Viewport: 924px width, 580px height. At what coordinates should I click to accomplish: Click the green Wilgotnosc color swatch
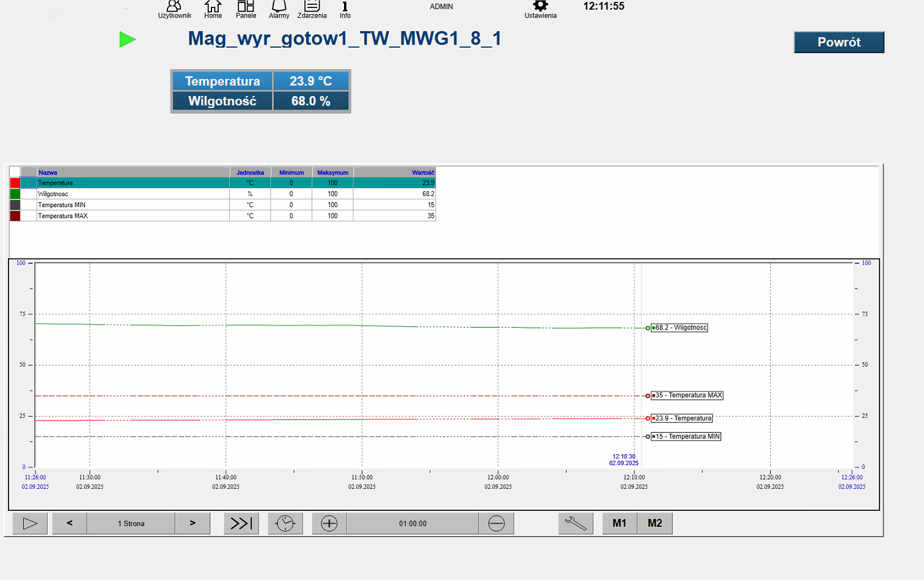[15, 194]
